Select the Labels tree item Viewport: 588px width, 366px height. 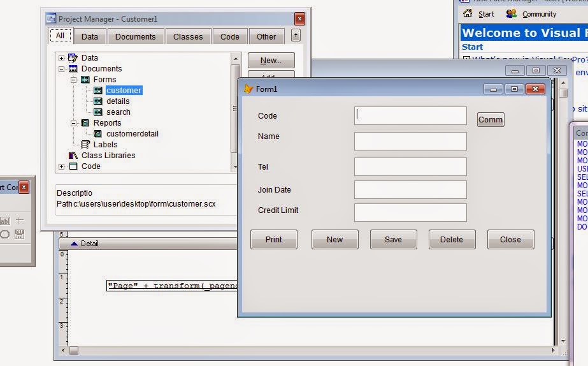tap(105, 145)
